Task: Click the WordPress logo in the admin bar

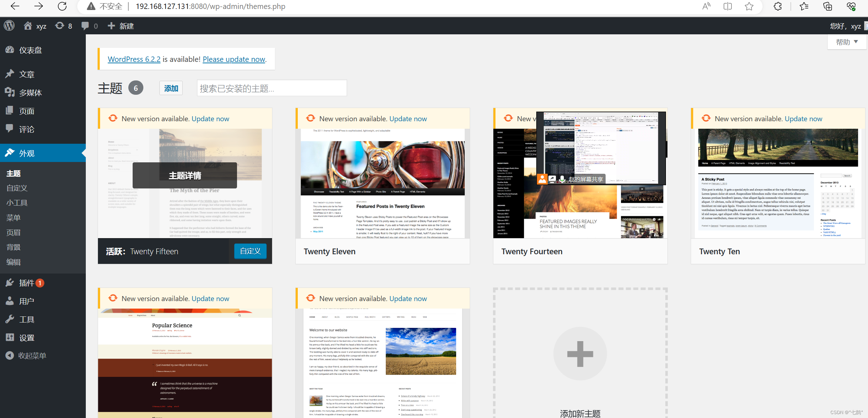Action: pyautogui.click(x=9, y=25)
